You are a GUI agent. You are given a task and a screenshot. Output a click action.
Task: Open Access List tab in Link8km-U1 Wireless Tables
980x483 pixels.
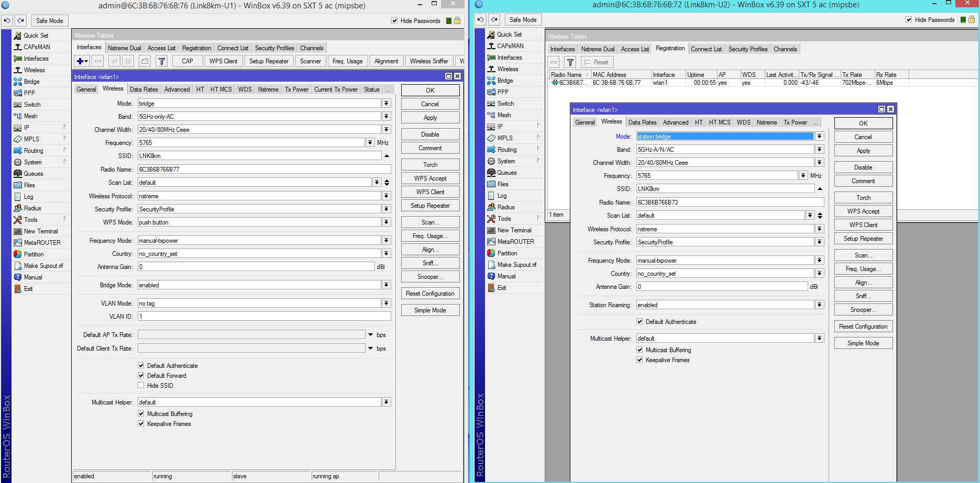click(161, 48)
